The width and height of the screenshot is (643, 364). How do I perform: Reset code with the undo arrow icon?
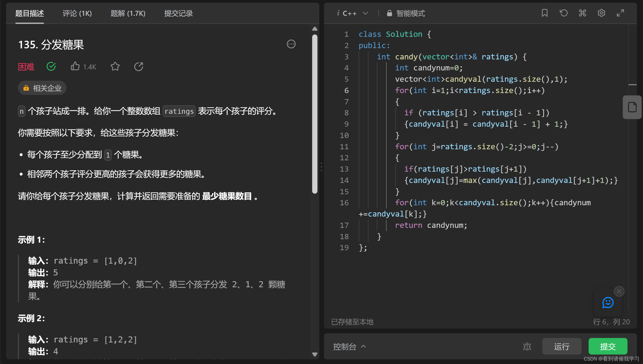coord(563,13)
